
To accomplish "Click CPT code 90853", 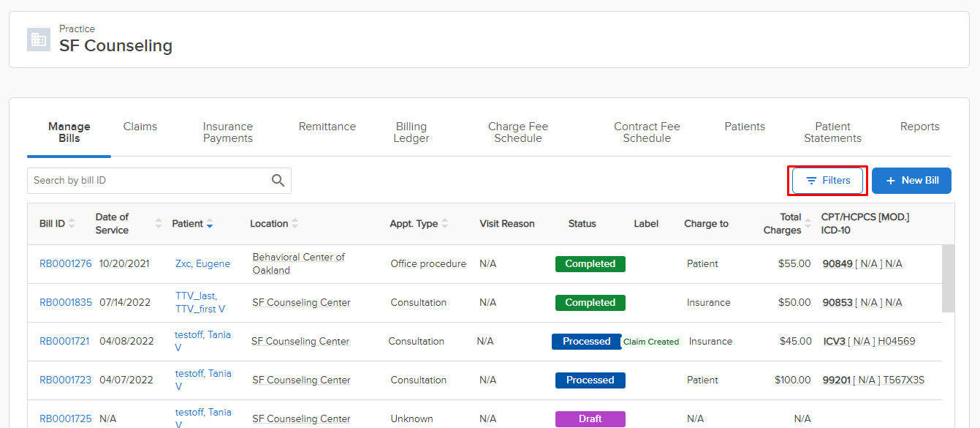I will click(837, 303).
